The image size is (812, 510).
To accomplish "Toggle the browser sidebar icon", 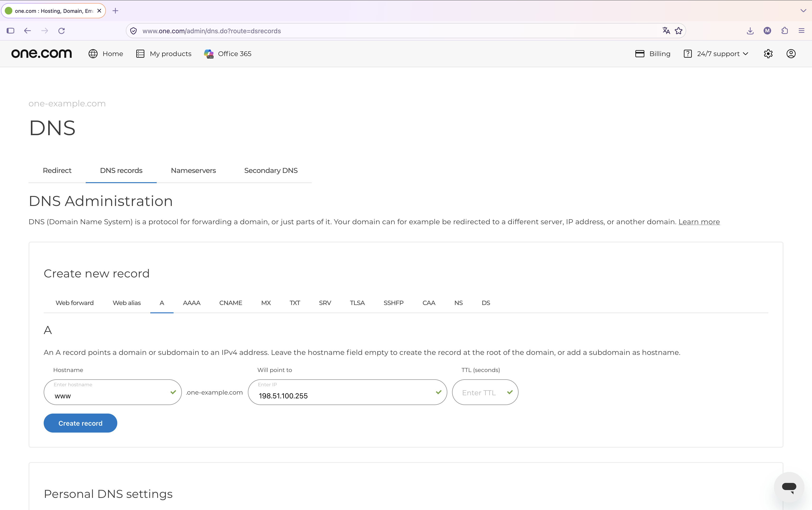I will 10,31.
